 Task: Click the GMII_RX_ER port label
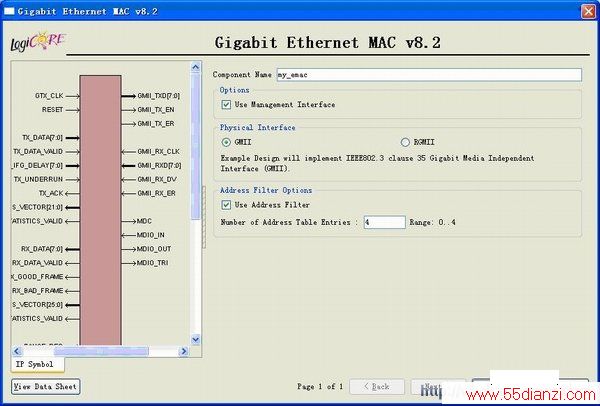(157, 193)
